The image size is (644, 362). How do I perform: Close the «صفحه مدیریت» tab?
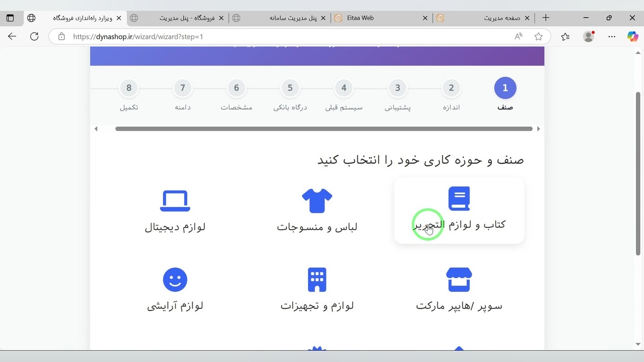pyautogui.click(x=527, y=18)
